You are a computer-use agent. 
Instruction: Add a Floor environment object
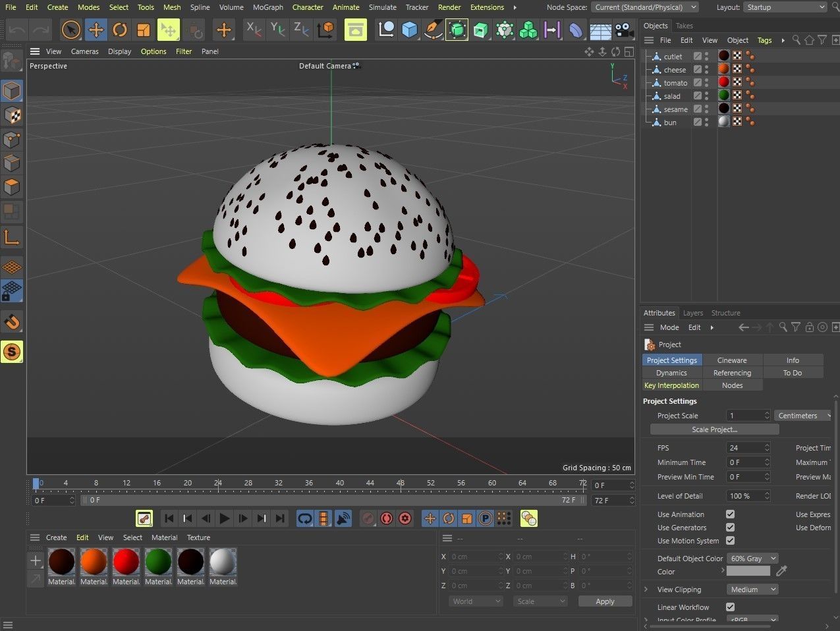coord(600,30)
